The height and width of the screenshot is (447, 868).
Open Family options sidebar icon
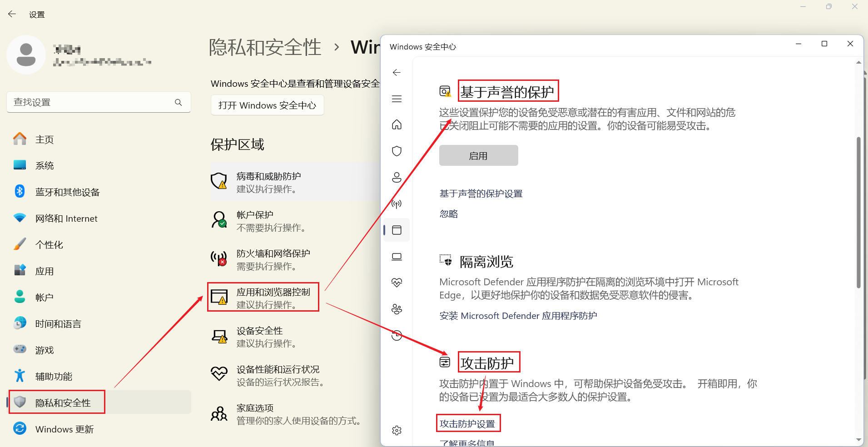coord(397,309)
